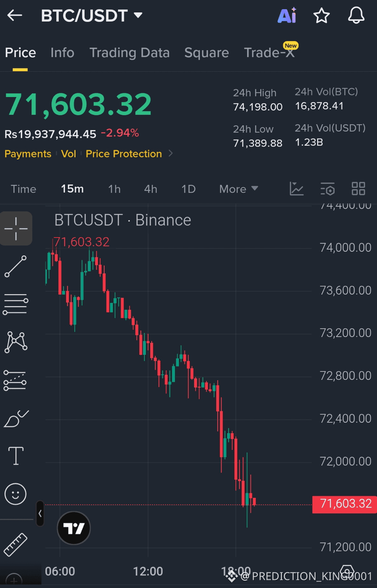377x588 pixels.
Task: Click the 12:00 time axis label
Action: click(148, 571)
